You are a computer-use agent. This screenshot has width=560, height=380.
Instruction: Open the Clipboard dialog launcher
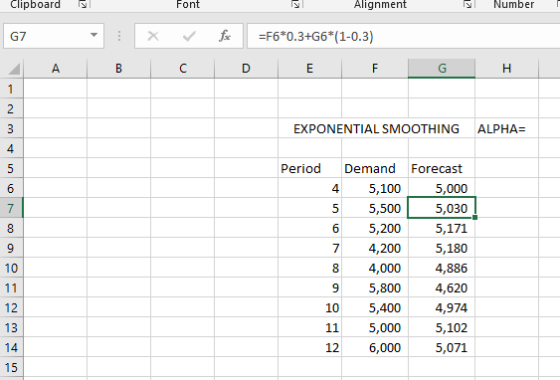tap(83, 4)
